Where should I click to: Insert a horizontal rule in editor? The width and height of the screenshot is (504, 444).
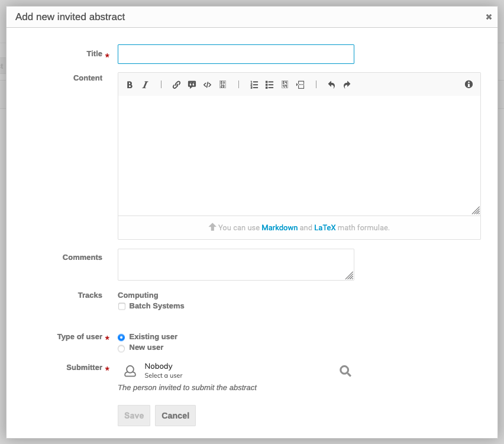coord(301,85)
